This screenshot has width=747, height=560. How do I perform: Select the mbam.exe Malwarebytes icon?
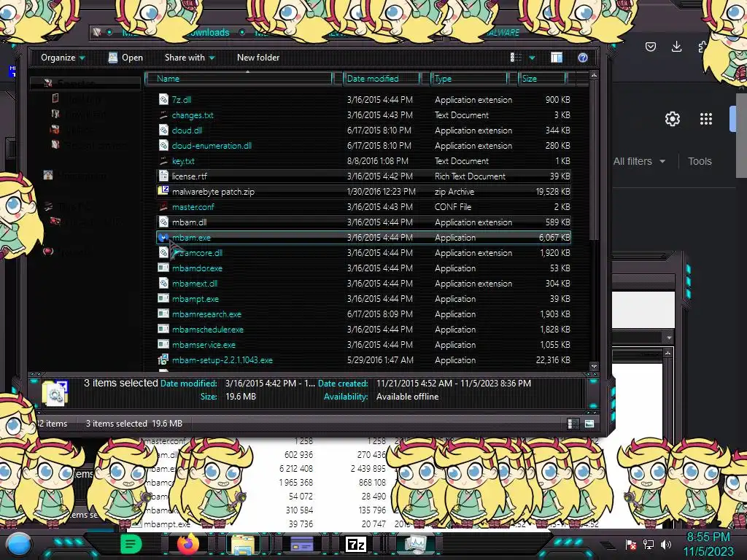click(x=163, y=237)
